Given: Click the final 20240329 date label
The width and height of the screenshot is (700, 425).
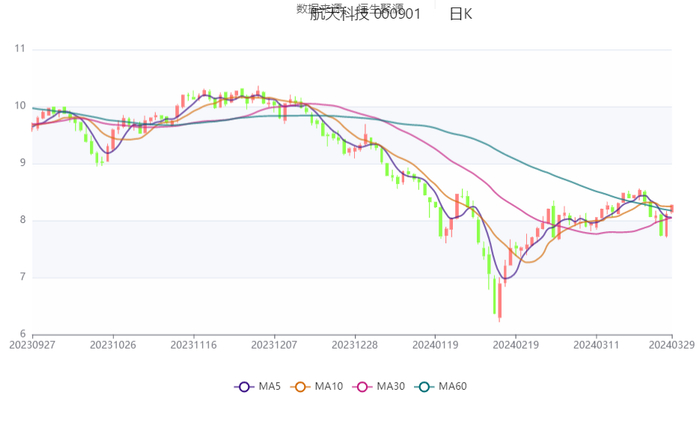Looking at the screenshot, I should click(x=672, y=344).
